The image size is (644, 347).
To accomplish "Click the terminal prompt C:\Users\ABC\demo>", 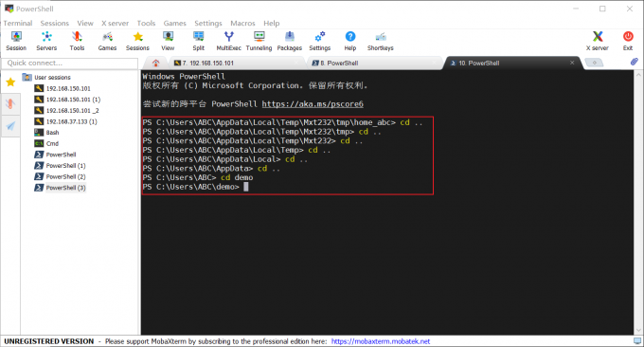I will [190, 187].
